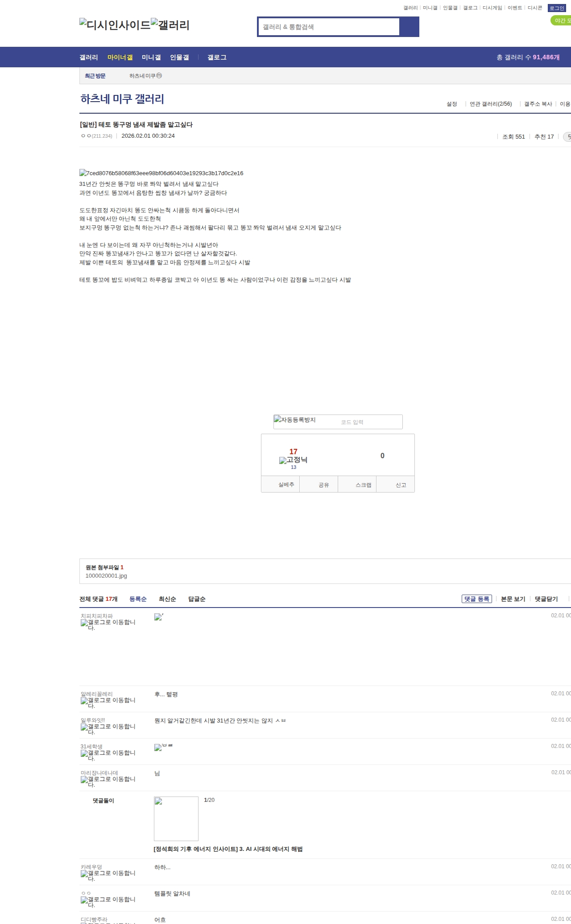Click the 총 갤러리 수 91,486개 counter
This screenshot has width=571, height=924.
[528, 57]
